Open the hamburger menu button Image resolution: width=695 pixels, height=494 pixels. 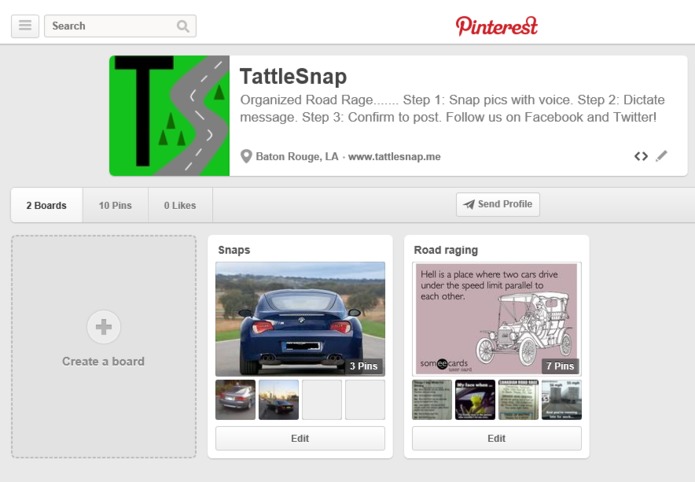25,26
